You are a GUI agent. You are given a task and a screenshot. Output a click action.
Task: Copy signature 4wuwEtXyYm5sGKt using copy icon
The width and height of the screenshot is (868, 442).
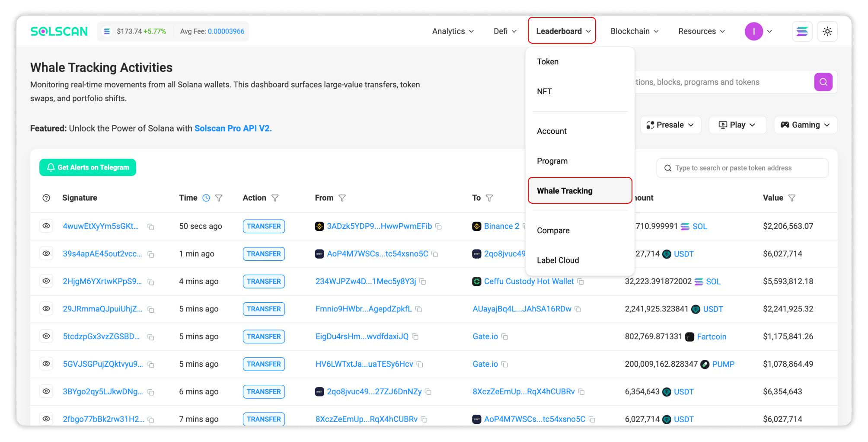pos(151,227)
